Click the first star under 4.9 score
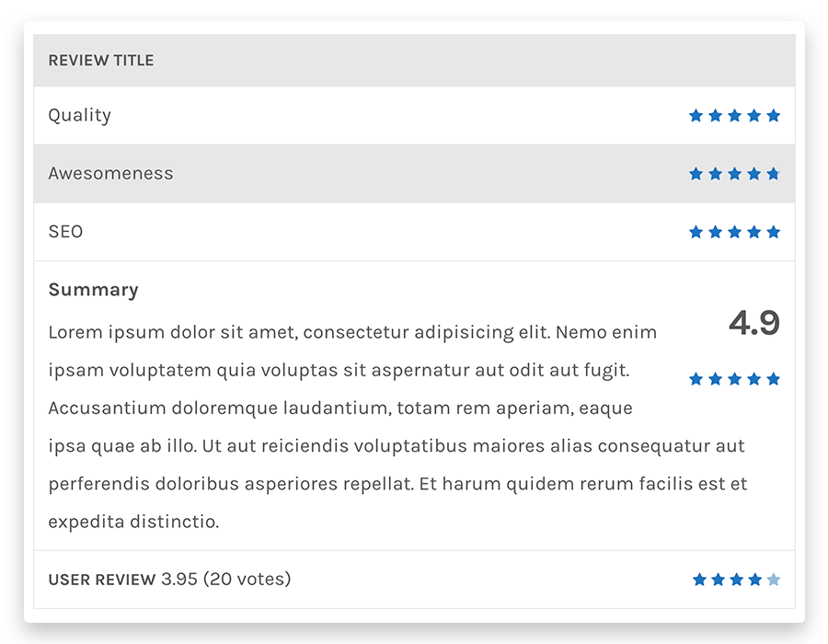Viewport: 828px width, 644px height. (696, 379)
